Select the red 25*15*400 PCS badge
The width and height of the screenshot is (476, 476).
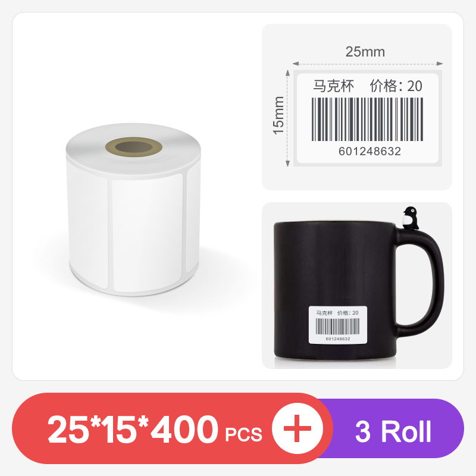point(173,428)
